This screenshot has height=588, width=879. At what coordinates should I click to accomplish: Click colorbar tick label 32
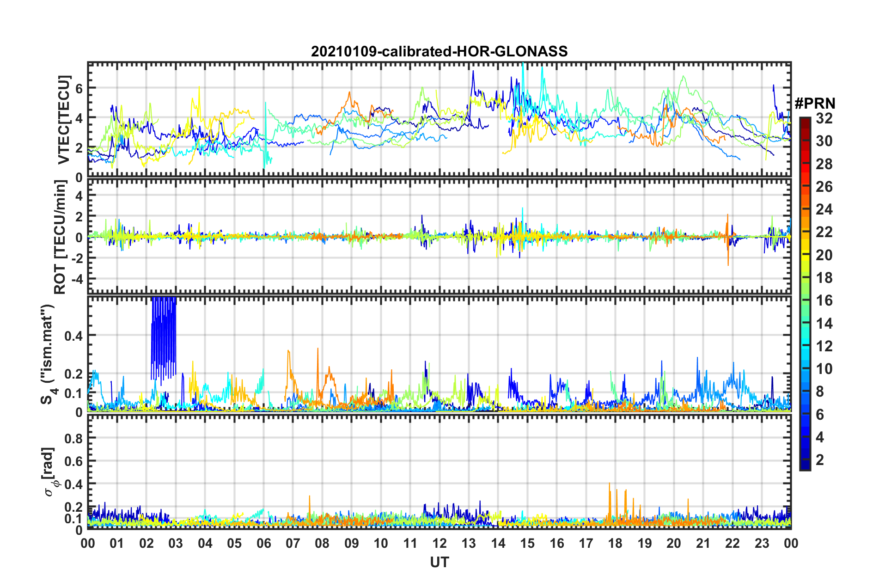[x=824, y=118]
